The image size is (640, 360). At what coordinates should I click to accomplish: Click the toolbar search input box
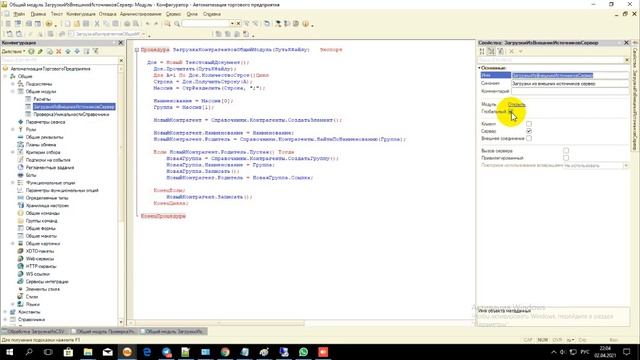pos(206,24)
